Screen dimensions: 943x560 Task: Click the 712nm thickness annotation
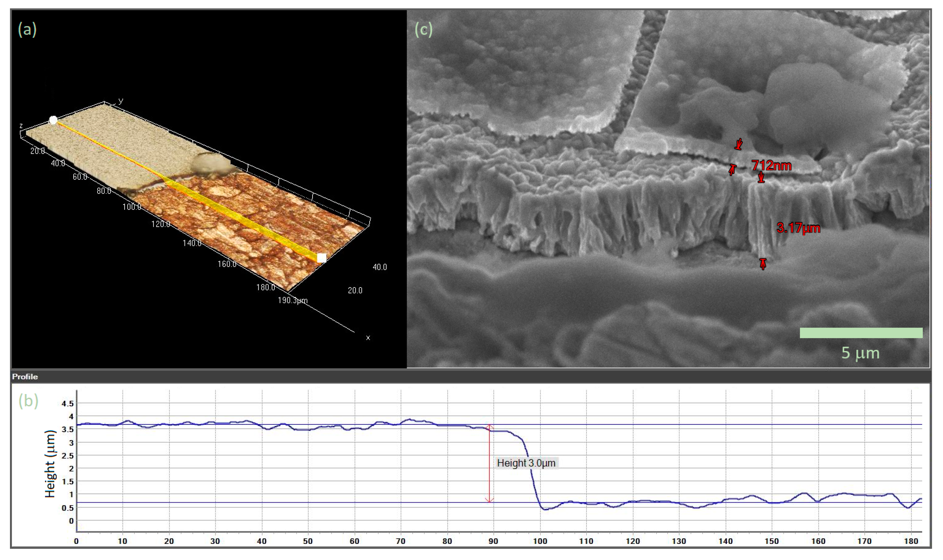[771, 166]
